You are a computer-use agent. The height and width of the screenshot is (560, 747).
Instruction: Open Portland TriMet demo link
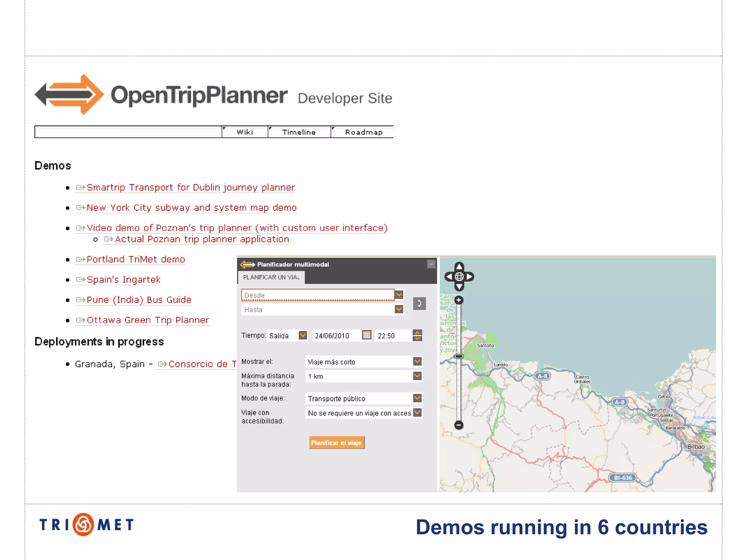pyautogui.click(x=136, y=259)
